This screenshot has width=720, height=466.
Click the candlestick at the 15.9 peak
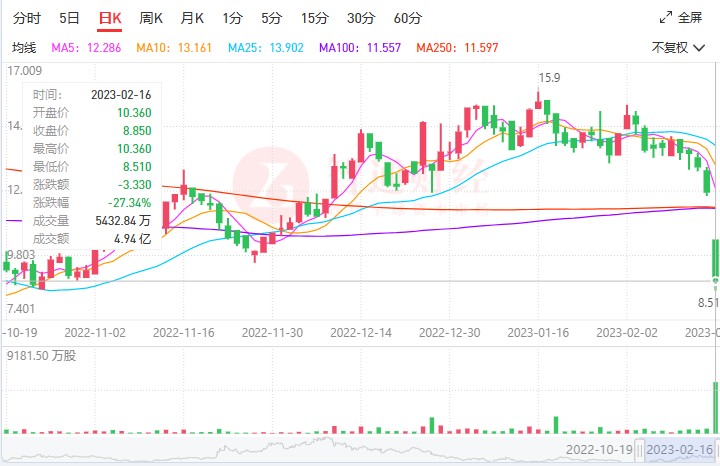click(x=538, y=98)
